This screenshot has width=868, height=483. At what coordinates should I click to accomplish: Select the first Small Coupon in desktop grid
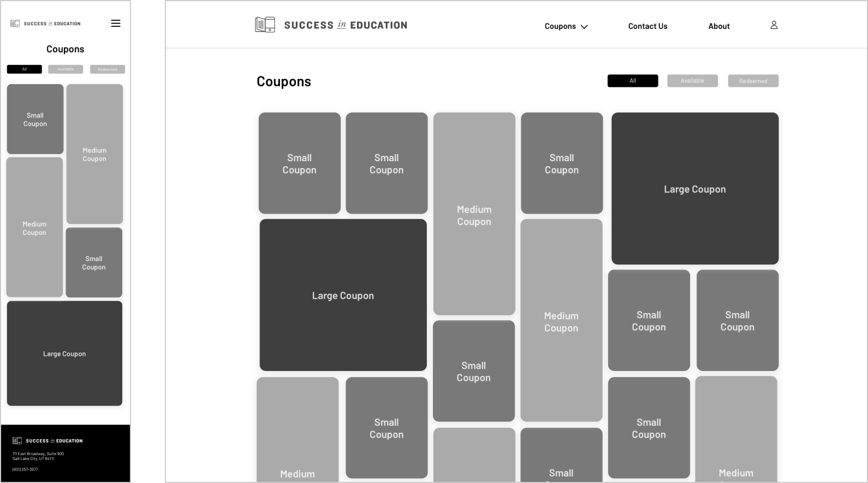(300, 163)
